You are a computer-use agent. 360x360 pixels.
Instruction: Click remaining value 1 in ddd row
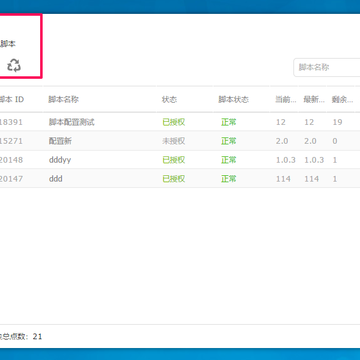tap(335, 179)
